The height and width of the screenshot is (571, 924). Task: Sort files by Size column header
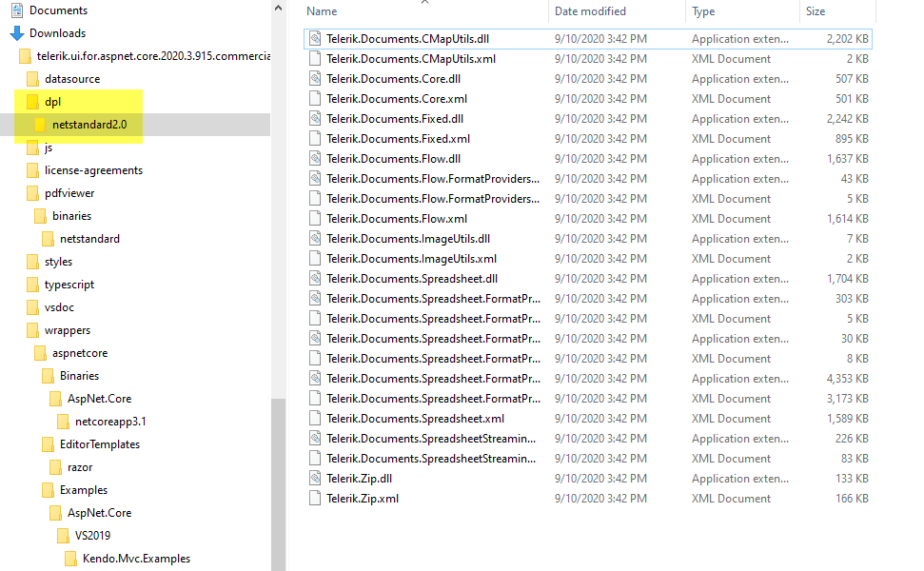(x=816, y=11)
